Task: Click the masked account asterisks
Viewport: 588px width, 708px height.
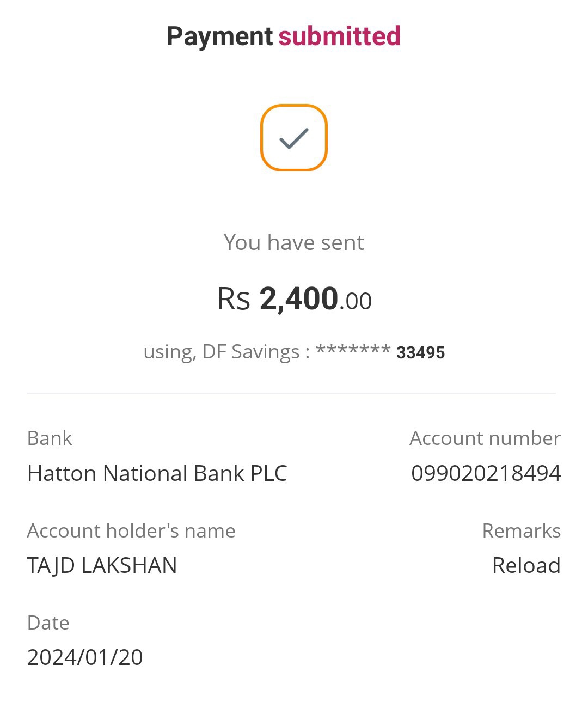Action: coord(353,350)
